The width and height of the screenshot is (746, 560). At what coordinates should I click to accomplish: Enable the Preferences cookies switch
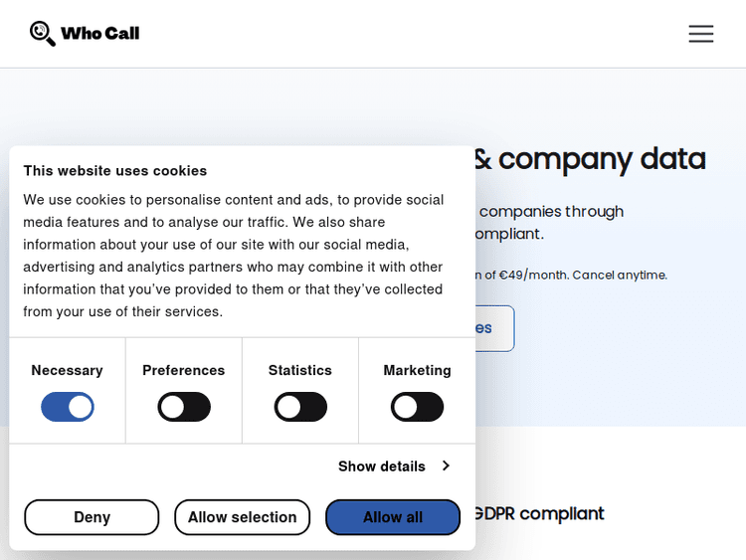coord(184,407)
